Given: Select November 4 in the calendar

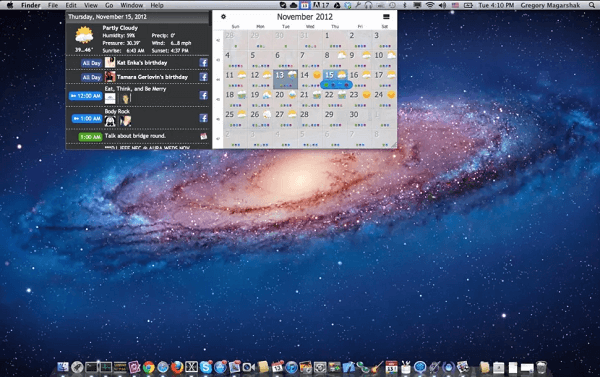Looking at the screenshot, I should coord(236,60).
